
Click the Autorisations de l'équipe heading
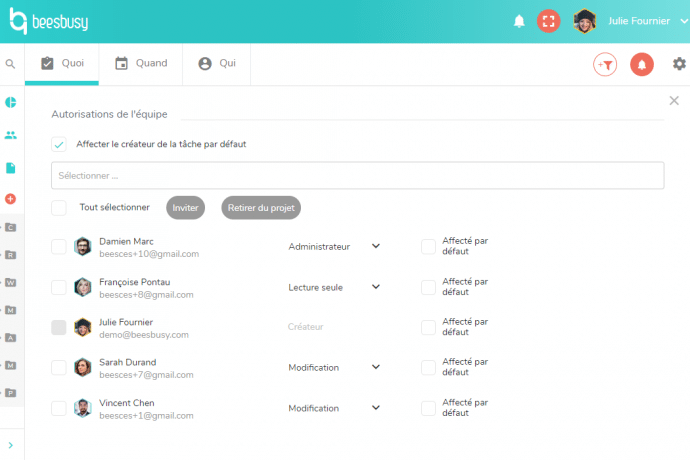(110, 114)
